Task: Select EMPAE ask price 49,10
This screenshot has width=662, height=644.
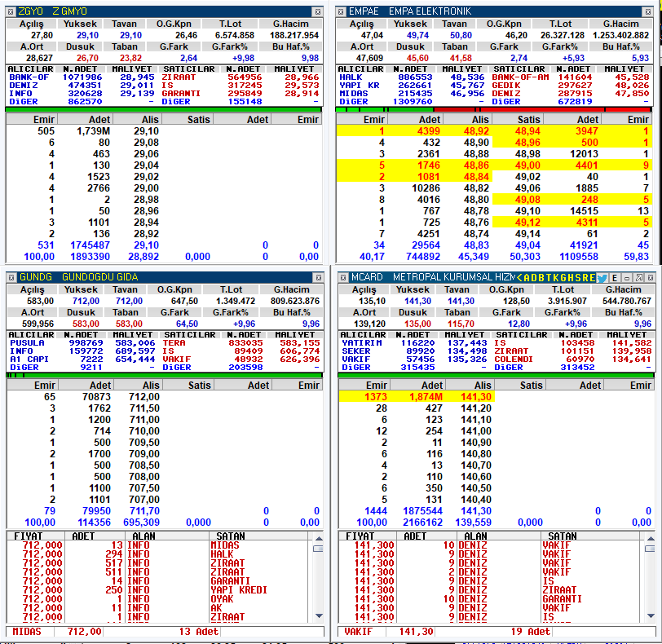Action: coord(527,211)
